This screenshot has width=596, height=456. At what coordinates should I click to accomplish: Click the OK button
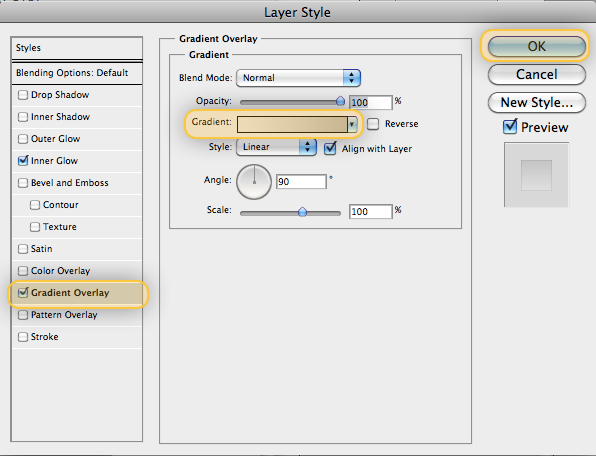(x=536, y=46)
